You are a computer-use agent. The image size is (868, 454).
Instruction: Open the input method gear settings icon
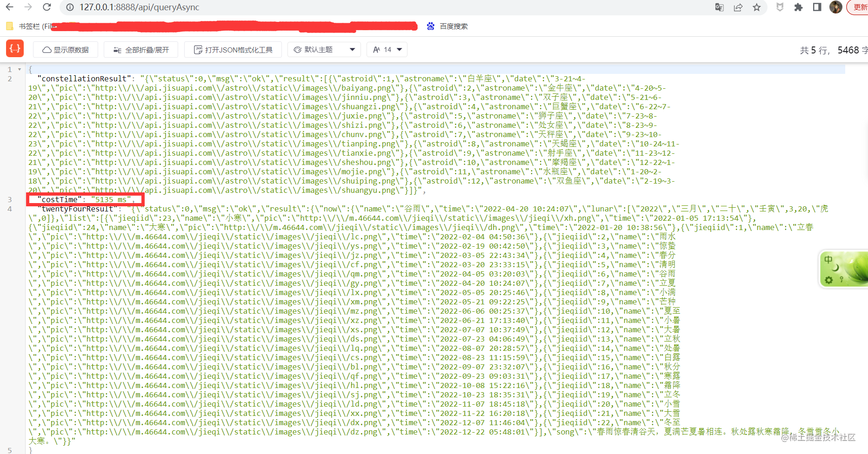pos(829,280)
